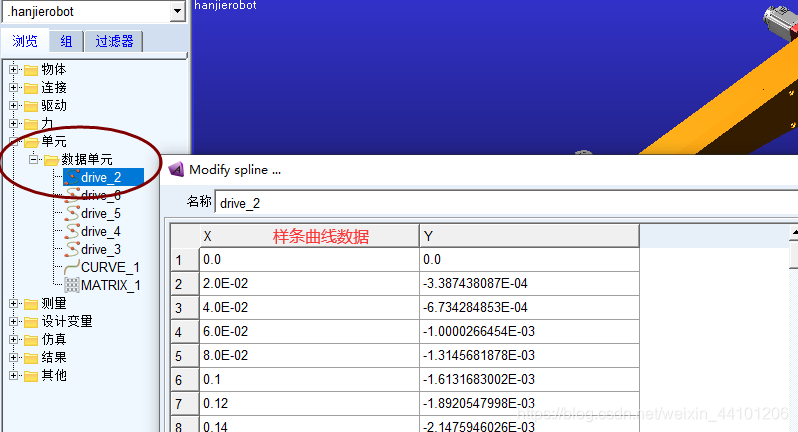
Task: Switch to the 过滤器 tab
Action: coord(114,41)
